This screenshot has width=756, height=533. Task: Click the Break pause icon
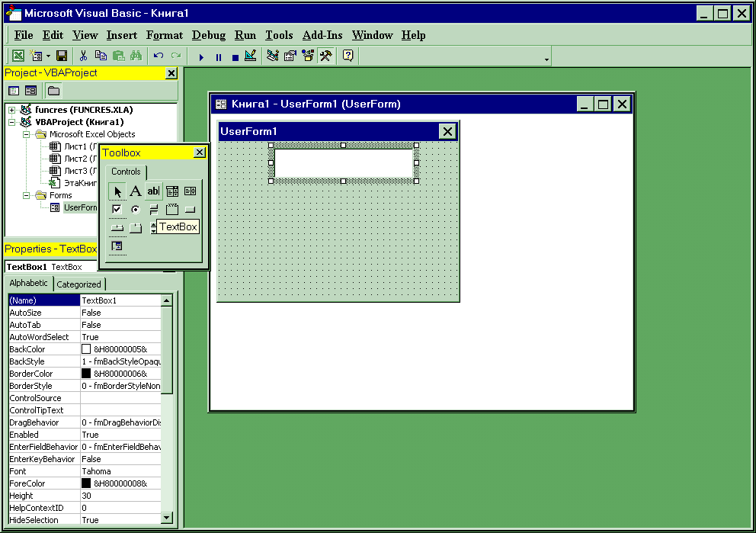point(219,57)
